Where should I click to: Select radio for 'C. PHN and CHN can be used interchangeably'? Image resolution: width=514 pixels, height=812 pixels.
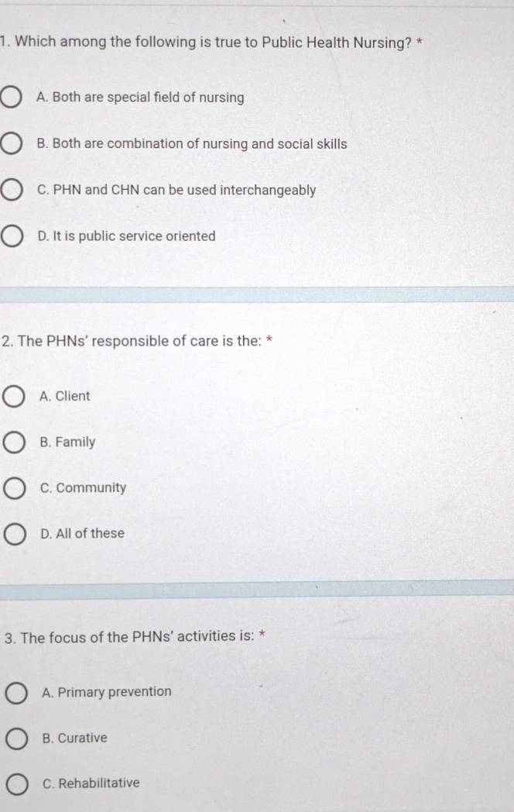click(x=12, y=190)
